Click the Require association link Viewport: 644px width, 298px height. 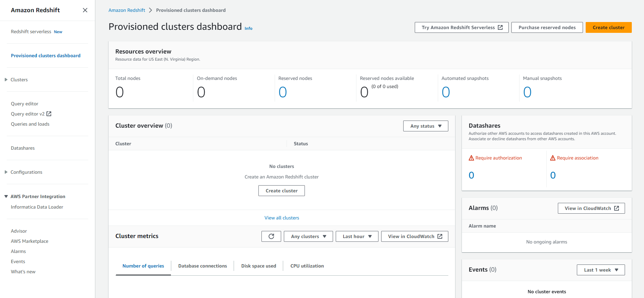pyautogui.click(x=578, y=158)
